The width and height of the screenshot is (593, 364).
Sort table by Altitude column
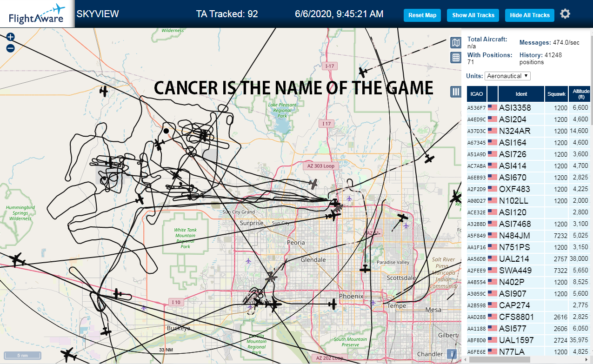pyautogui.click(x=581, y=94)
